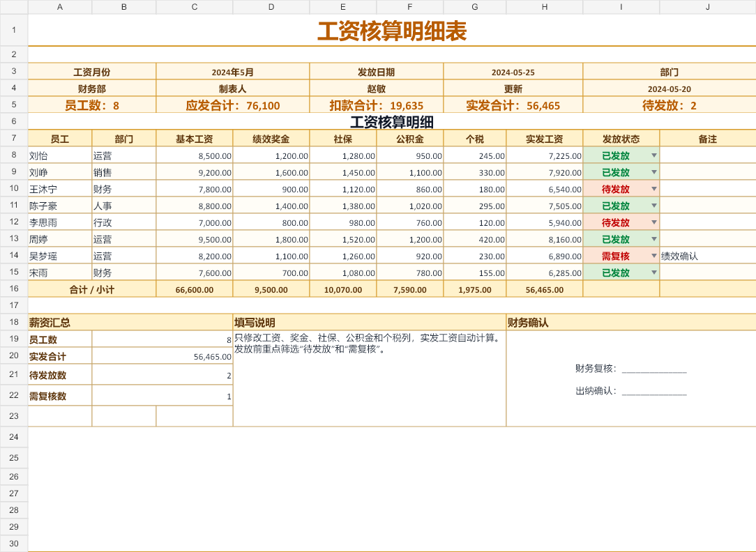Click the 56,465.00 value beside 实发合计

[162, 356]
